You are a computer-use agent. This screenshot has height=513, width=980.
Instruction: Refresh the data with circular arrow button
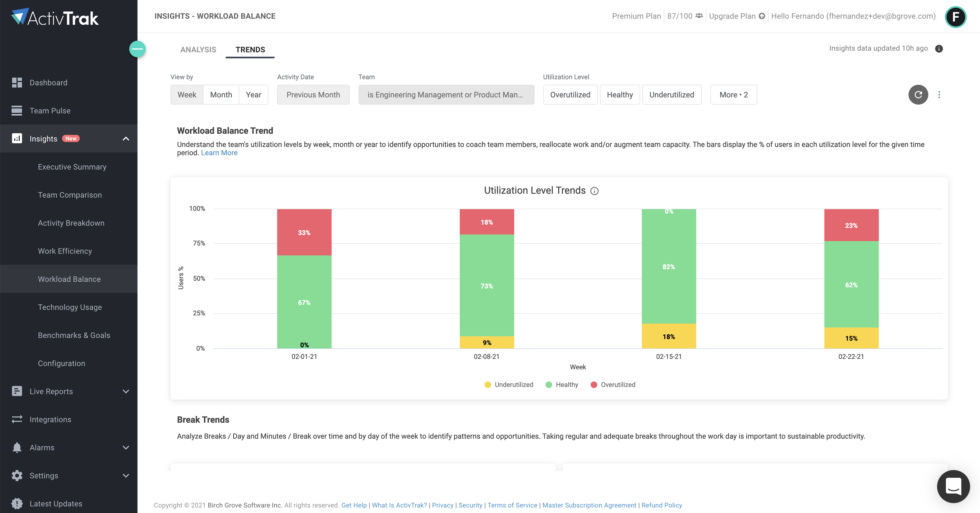pos(918,94)
